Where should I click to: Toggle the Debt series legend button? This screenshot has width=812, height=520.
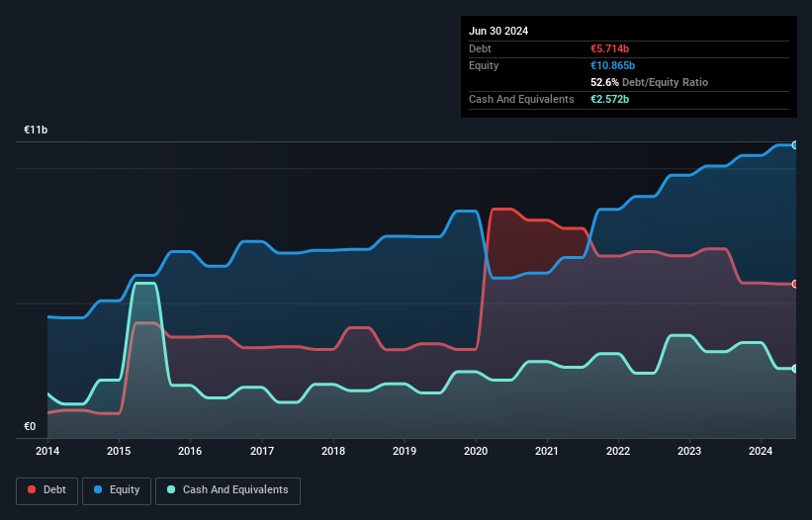click(x=47, y=490)
